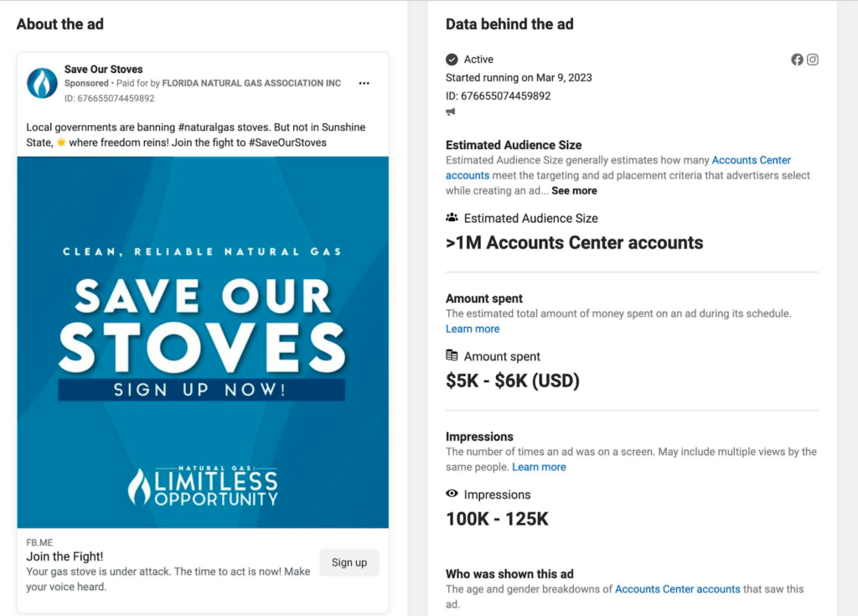Click the Estimated Audience Size people icon
858x616 pixels.
pyautogui.click(x=452, y=217)
